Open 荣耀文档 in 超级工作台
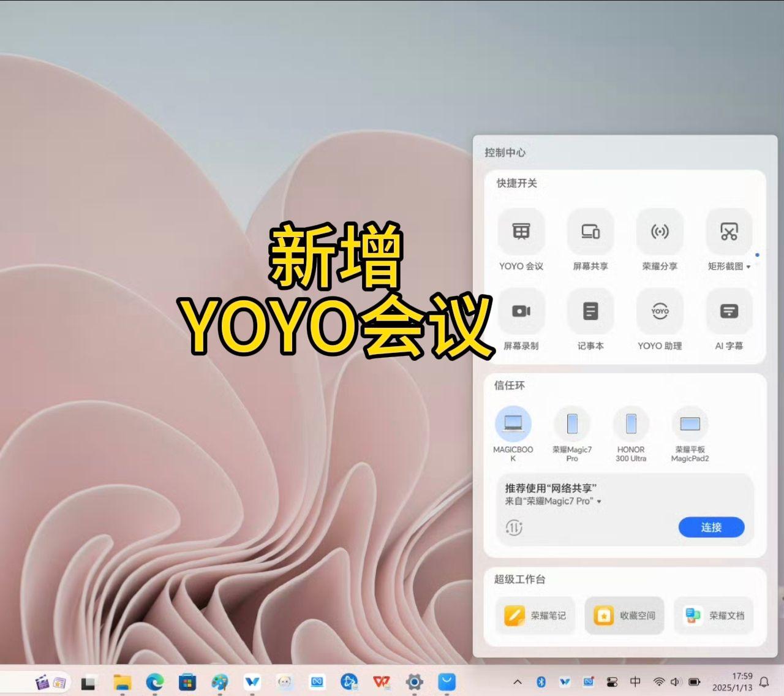This screenshot has width=784, height=696. pos(714,615)
